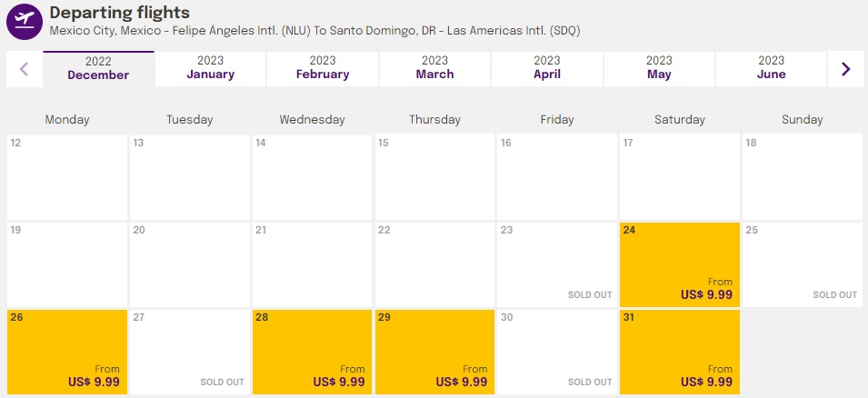Switch to the 2023 March tab

tap(434, 69)
